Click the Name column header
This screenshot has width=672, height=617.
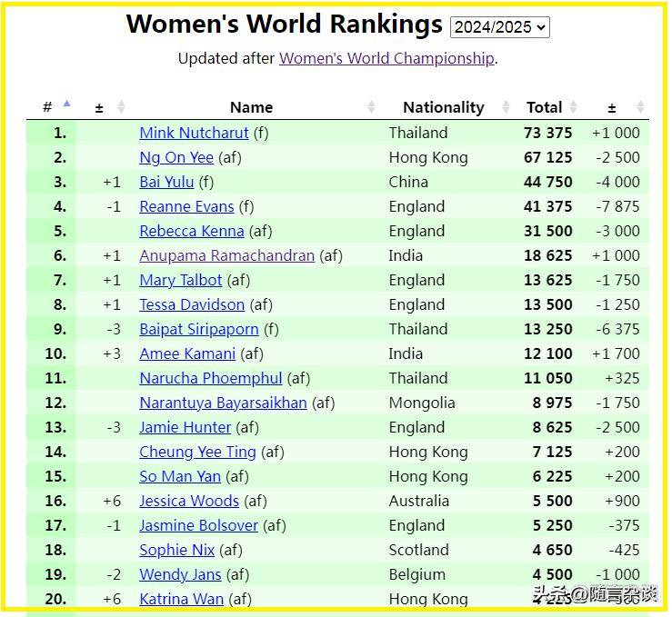pyautogui.click(x=251, y=107)
